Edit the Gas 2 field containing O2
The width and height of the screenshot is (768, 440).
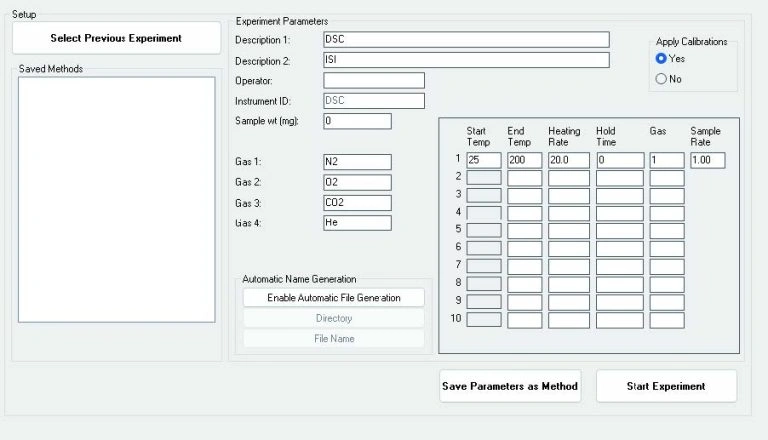(x=357, y=183)
